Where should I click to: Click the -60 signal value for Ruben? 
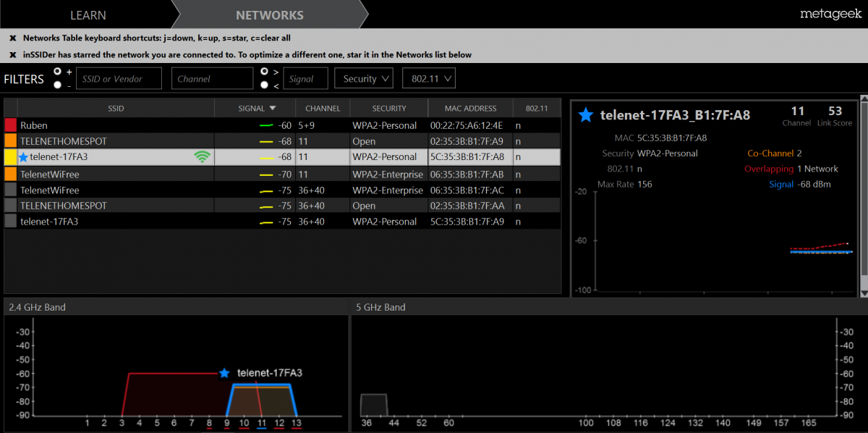pyautogui.click(x=284, y=125)
